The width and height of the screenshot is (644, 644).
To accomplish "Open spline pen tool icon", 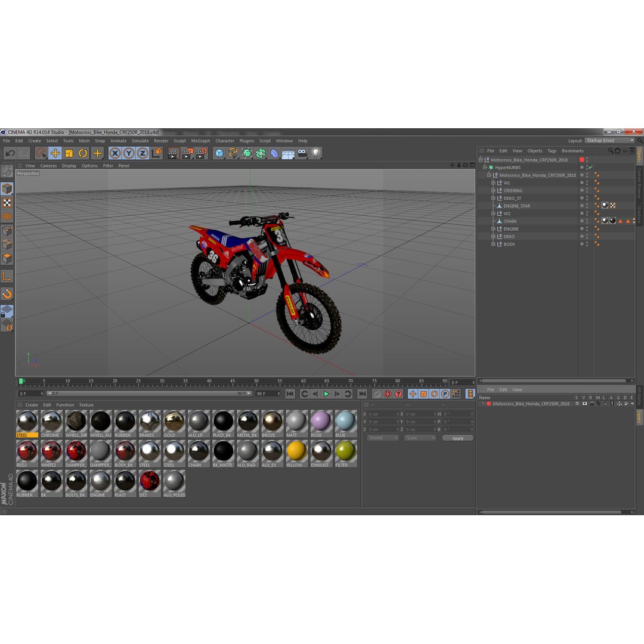I will click(233, 154).
